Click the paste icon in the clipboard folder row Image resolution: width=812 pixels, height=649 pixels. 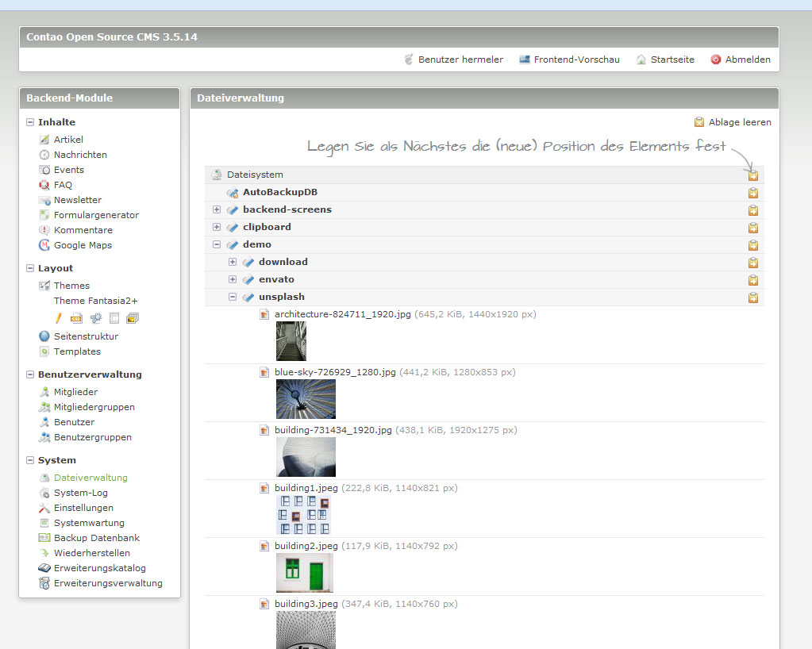tap(752, 228)
